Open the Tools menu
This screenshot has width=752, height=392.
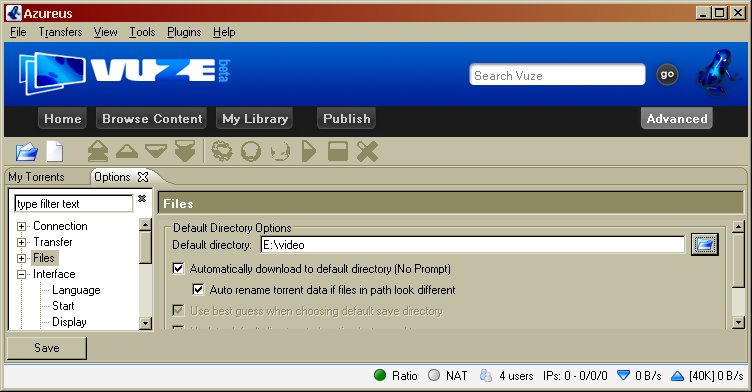[x=142, y=32]
